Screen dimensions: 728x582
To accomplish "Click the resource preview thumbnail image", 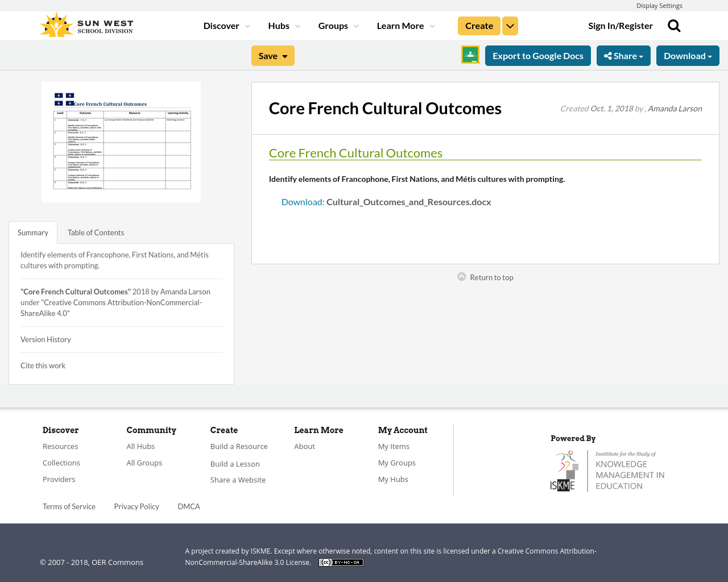I will (121, 142).
